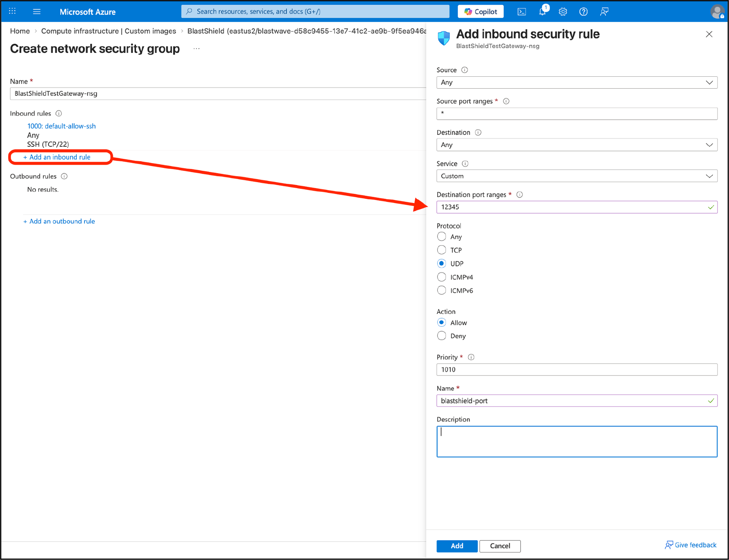Open the 1000: default-allow-ssh rule
The width and height of the screenshot is (729, 560).
coord(61,126)
